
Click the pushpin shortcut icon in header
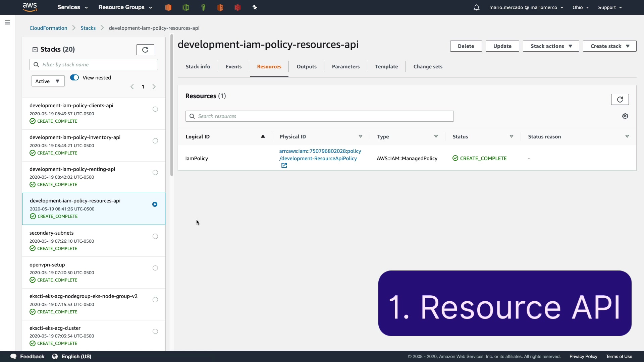coord(255,7)
